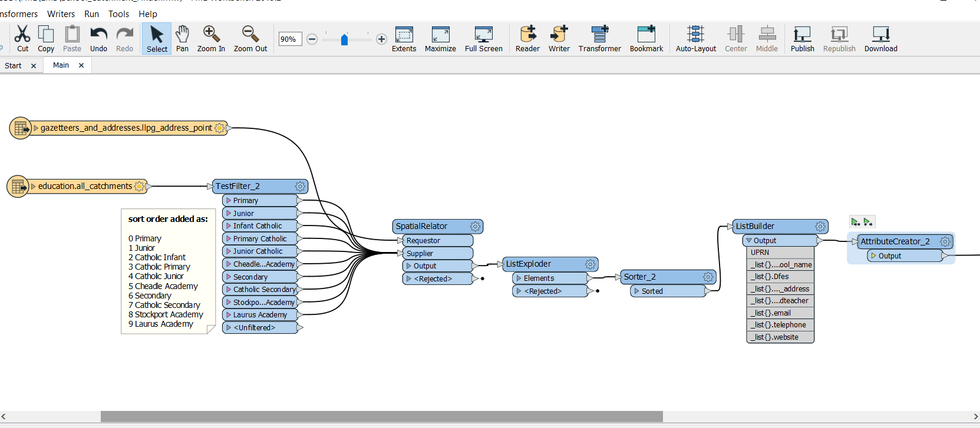Click the Maximize canvas icon
The image size is (980, 428).
pos(440,39)
